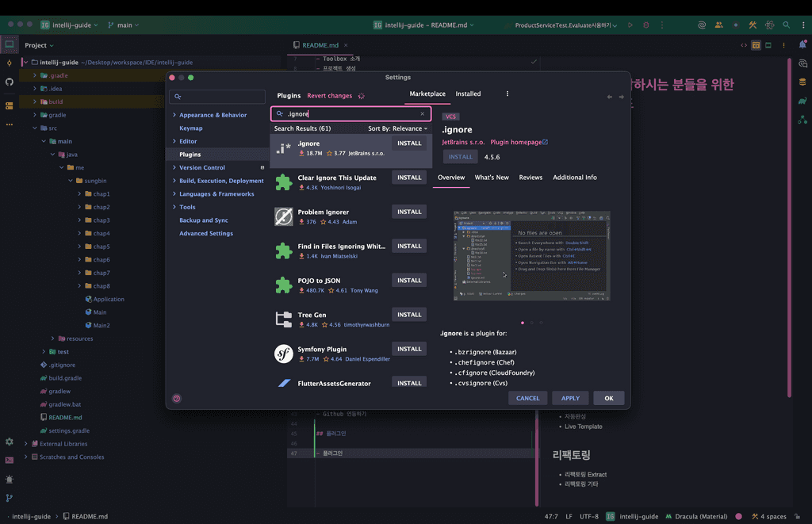Expand the build folder in project tree
Image resolution: width=812 pixels, height=524 pixels.
(34, 101)
